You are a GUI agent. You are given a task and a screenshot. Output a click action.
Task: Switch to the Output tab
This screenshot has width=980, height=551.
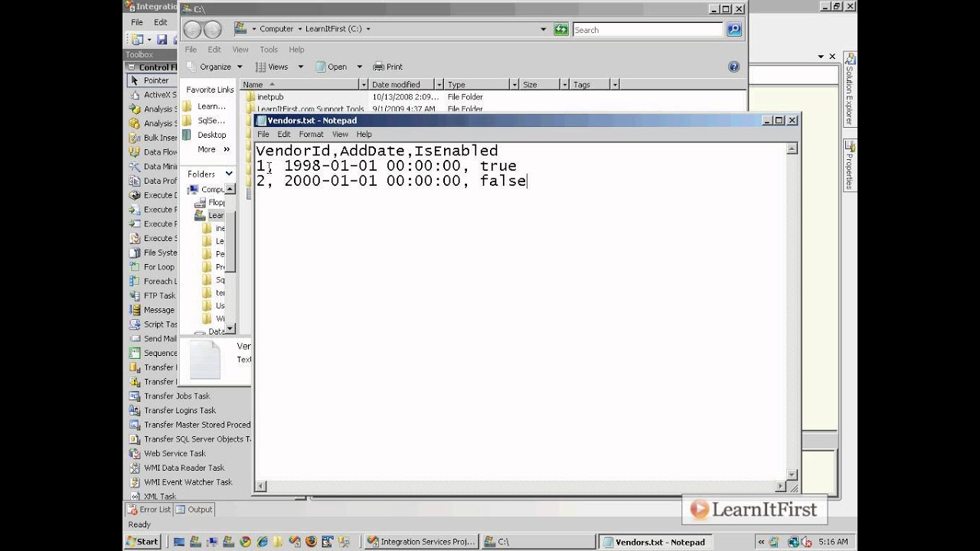pyautogui.click(x=194, y=510)
